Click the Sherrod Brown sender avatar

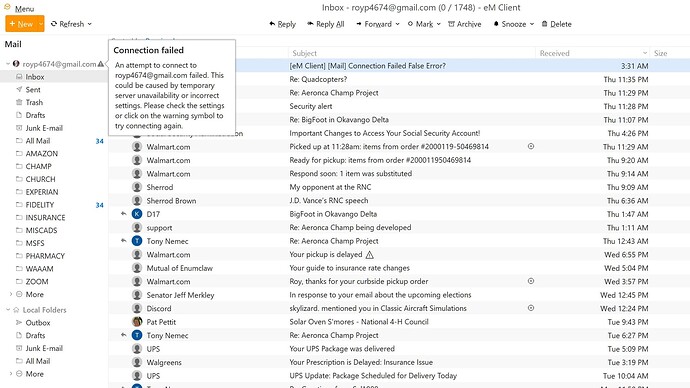137,200
